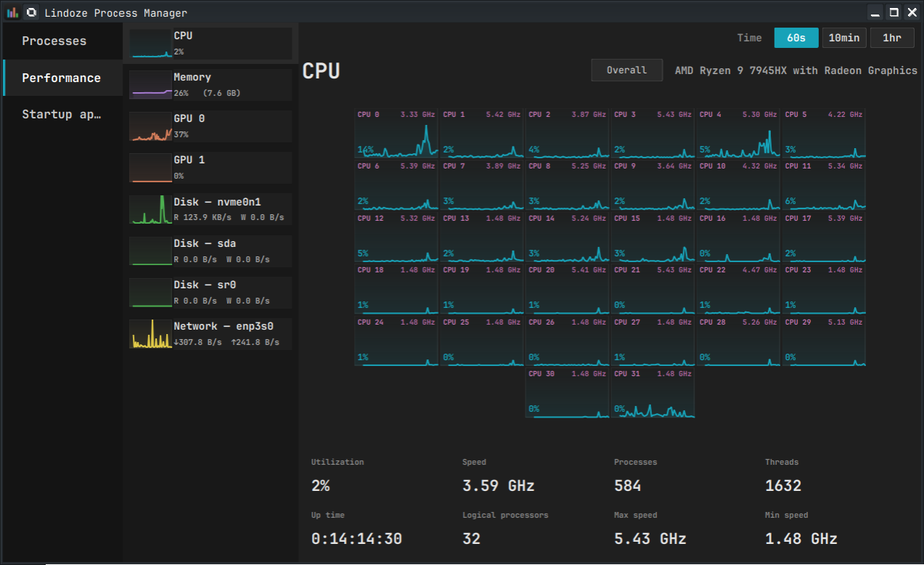This screenshot has height=565, width=924.
Task: Click the CPU 22 core graph
Action: 739,289
